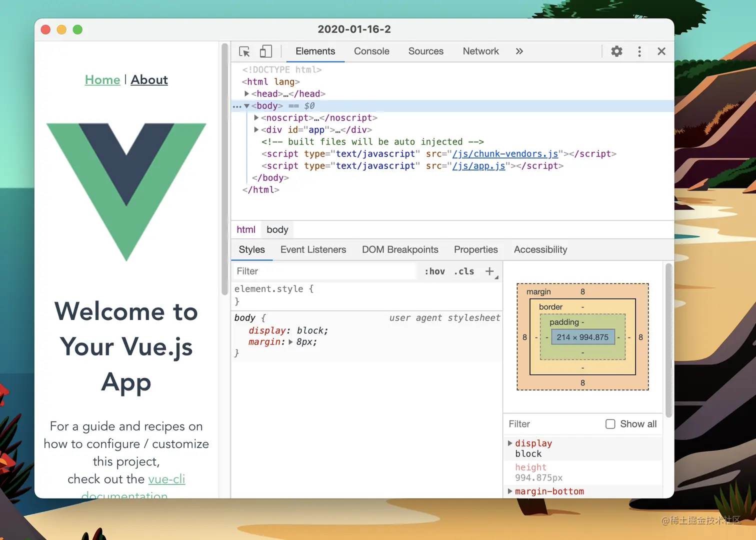Activate the inspect element picker icon
The image size is (756, 540).
tap(244, 51)
